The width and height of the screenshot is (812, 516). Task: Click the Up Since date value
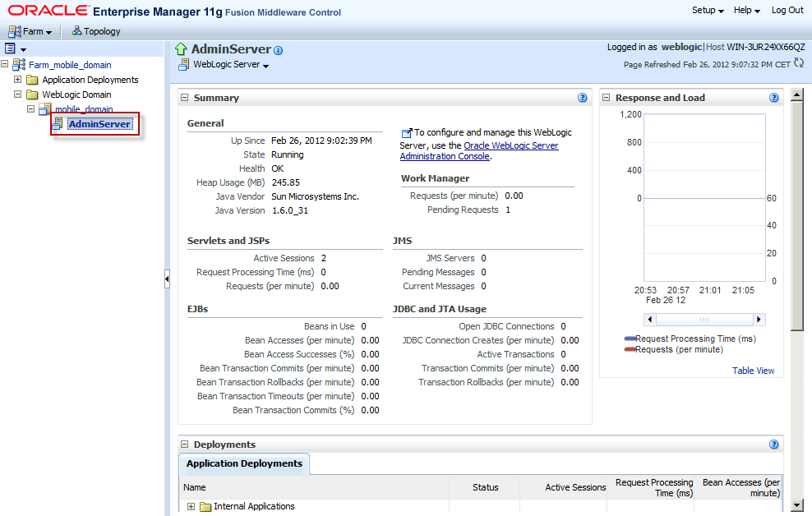(x=321, y=141)
